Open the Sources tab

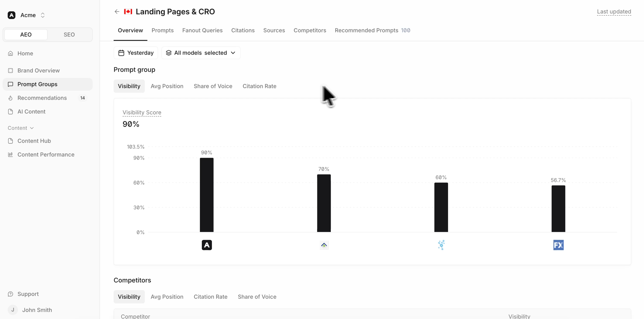click(274, 30)
